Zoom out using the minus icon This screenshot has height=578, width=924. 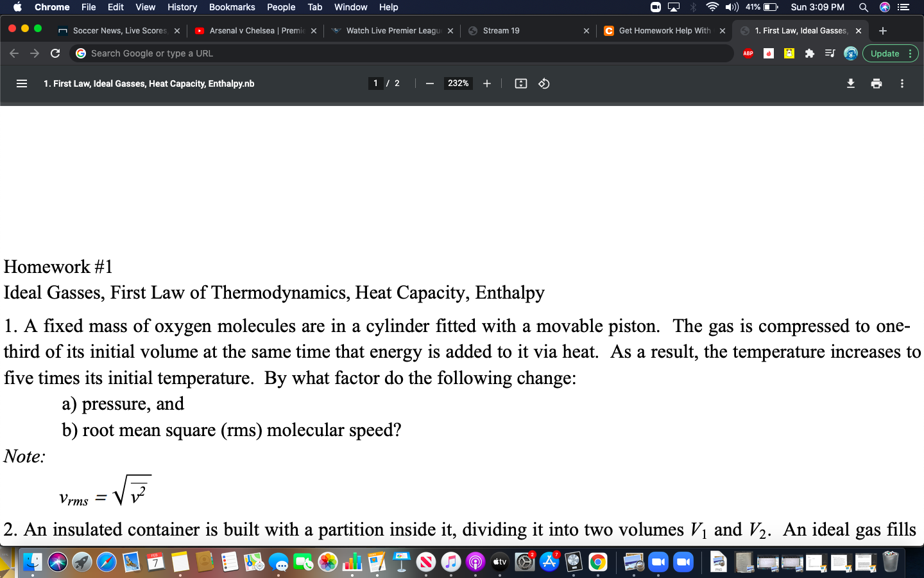pos(429,83)
